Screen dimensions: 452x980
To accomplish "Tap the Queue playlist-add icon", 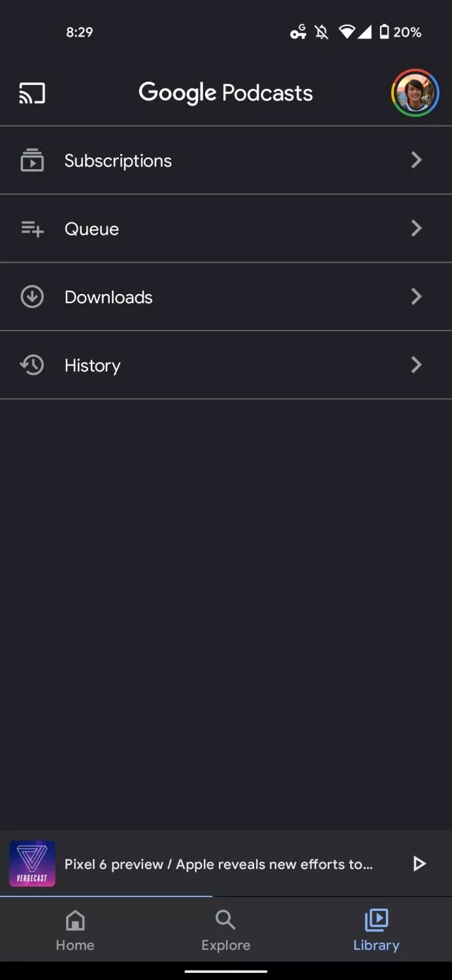I will [32, 229].
